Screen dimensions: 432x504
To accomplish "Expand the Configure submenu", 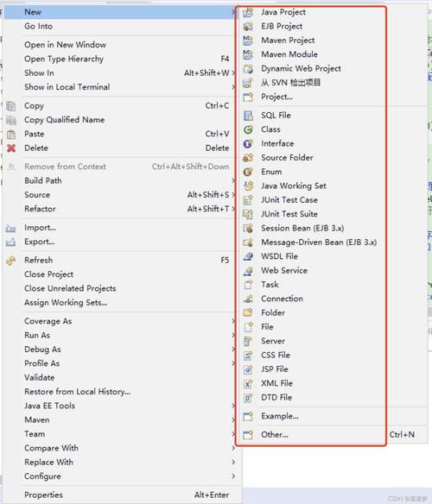I will pos(233,476).
